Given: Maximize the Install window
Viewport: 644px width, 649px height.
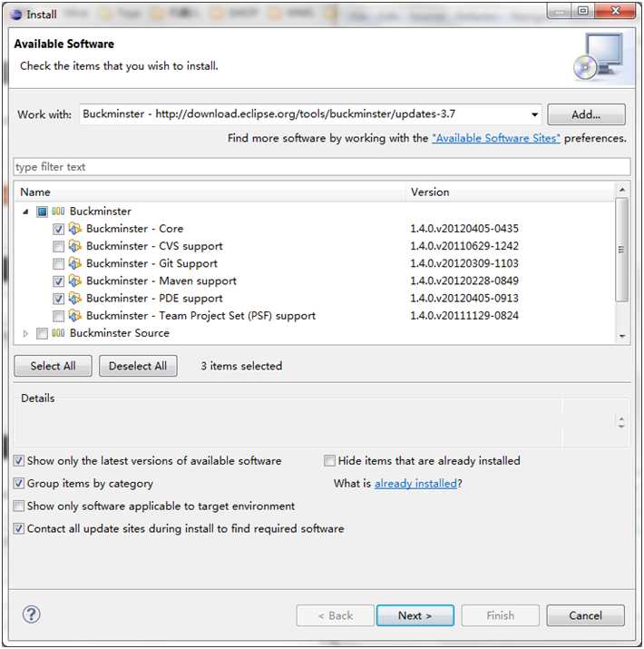Looking at the screenshot, I should (x=583, y=11).
